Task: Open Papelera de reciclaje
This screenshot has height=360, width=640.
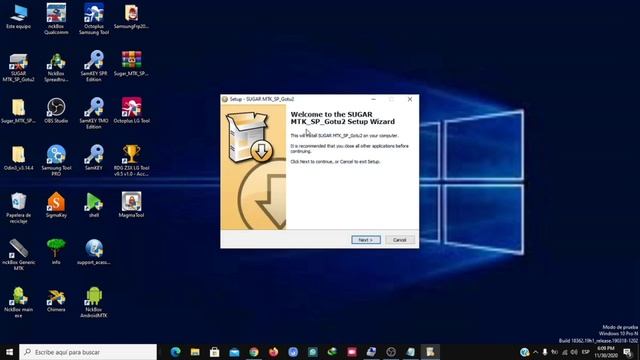Action: 18,208
